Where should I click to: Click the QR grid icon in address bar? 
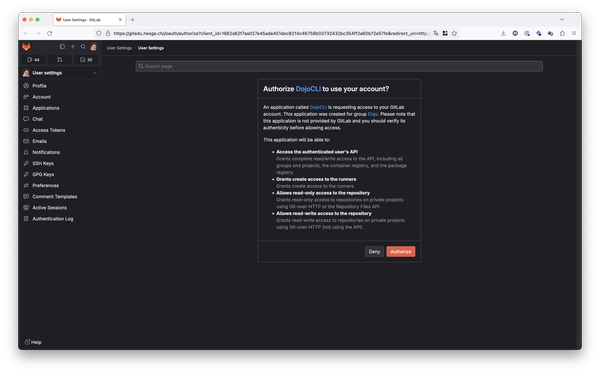(x=445, y=33)
